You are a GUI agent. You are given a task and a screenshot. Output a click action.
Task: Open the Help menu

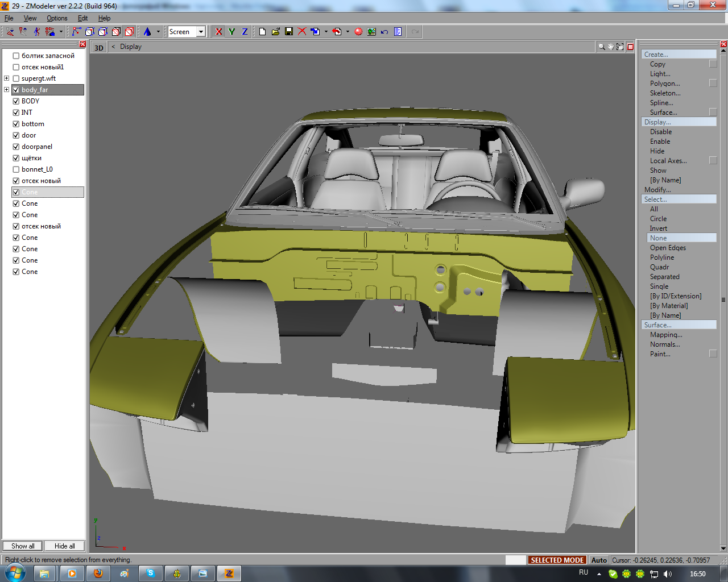104,18
